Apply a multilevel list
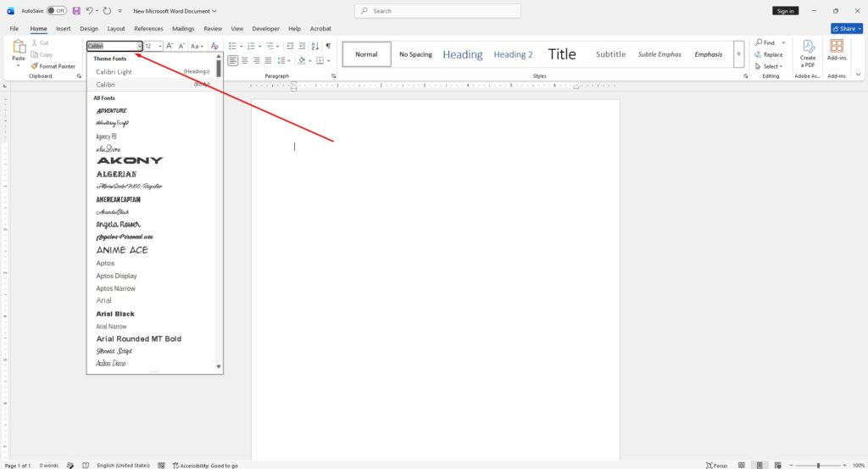Viewport: 868px width, 469px height. point(270,46)
